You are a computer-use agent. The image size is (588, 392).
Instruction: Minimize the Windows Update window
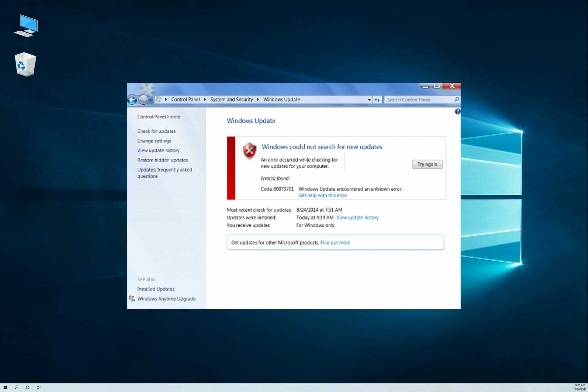pyautogui.click(x=425, y=86)
